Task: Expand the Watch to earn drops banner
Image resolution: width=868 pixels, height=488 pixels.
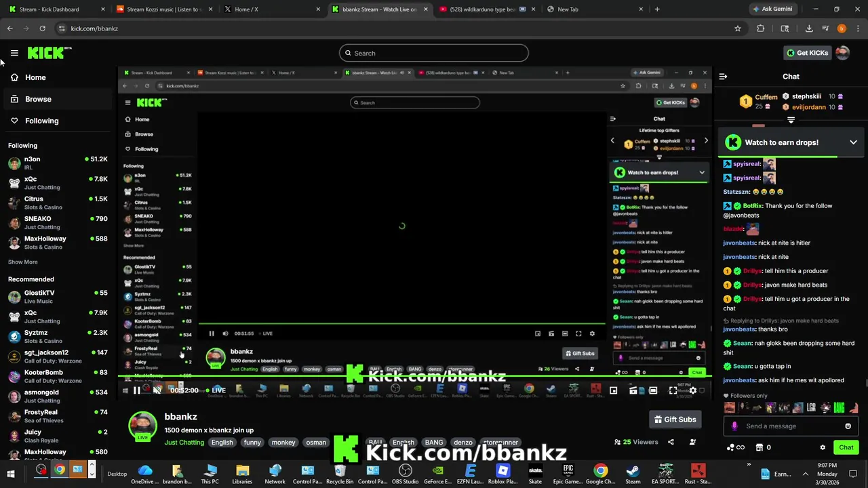Action: (x=853, y=142)
